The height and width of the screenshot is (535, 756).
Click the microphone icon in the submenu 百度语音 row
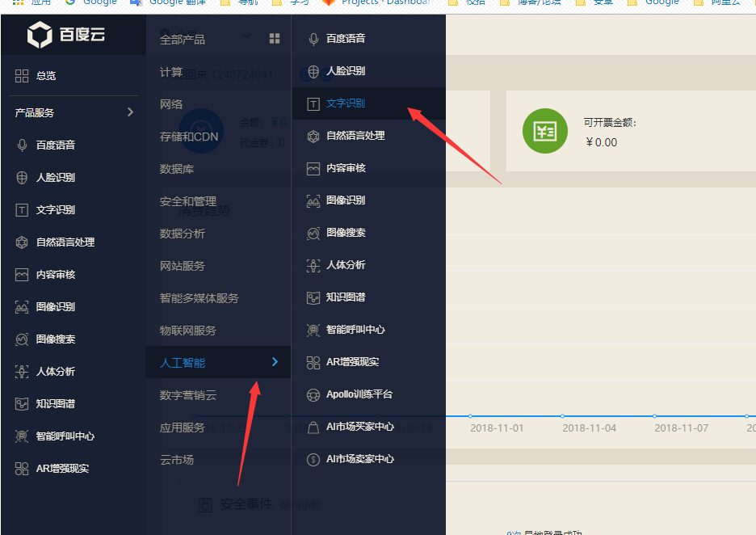tap(313, 39)
